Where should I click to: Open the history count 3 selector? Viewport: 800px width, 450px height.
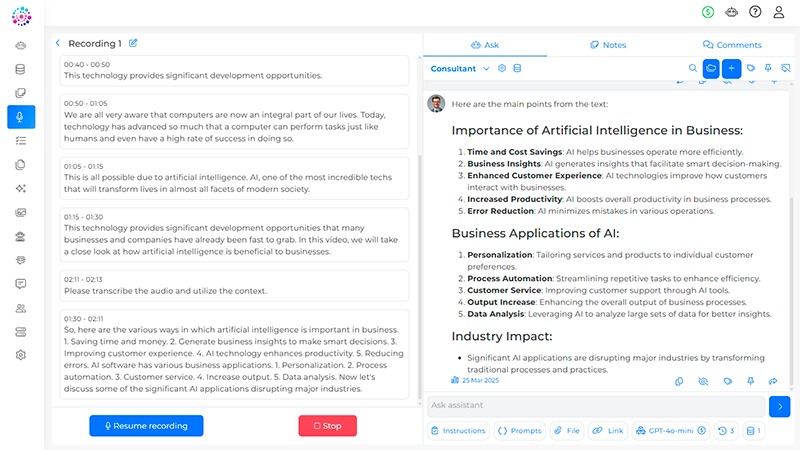click(x=727, y=431)
